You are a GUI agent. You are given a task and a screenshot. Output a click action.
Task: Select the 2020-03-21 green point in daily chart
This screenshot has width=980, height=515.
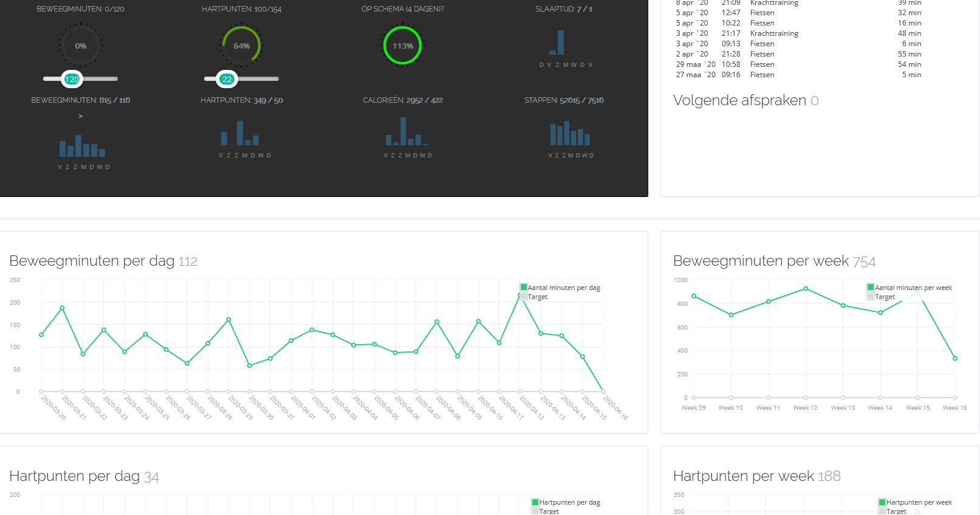(62, 308)
